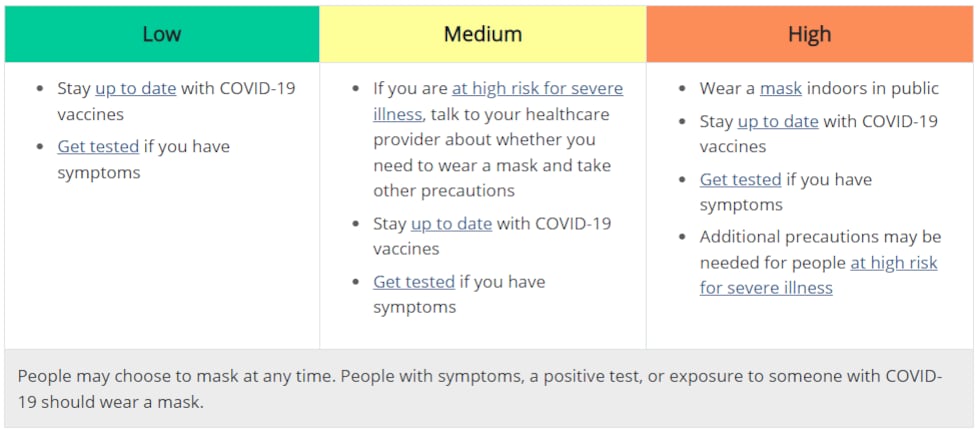Image resolution: width=980 pixels, height=433 pixels.
Task: Open 'up to date' link in Medium column
Action: (451, 224)
